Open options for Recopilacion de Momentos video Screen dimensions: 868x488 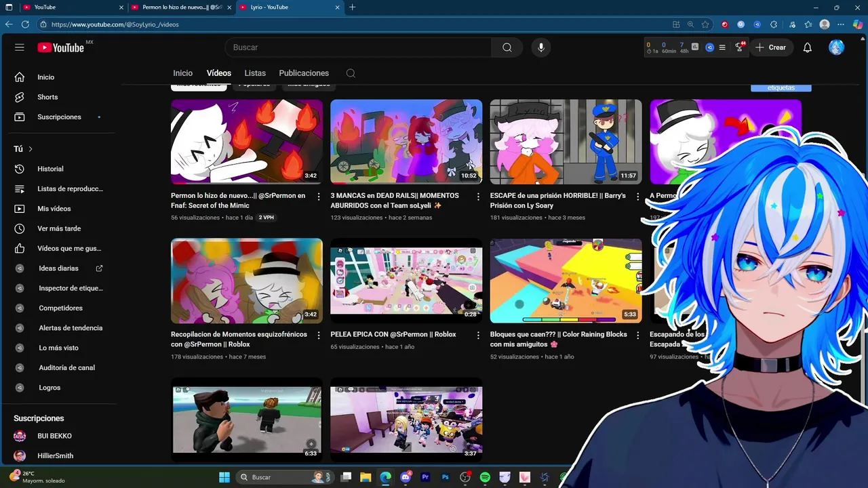pos(319,335)
